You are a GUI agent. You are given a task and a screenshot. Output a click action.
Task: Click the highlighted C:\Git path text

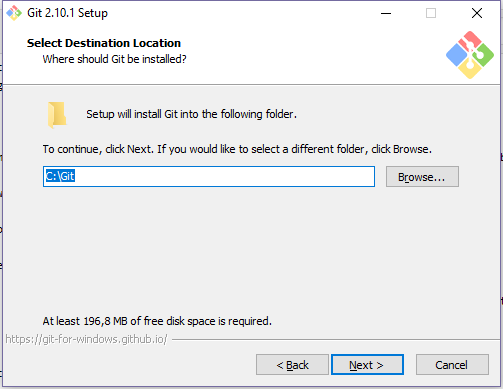pos(60,176)
